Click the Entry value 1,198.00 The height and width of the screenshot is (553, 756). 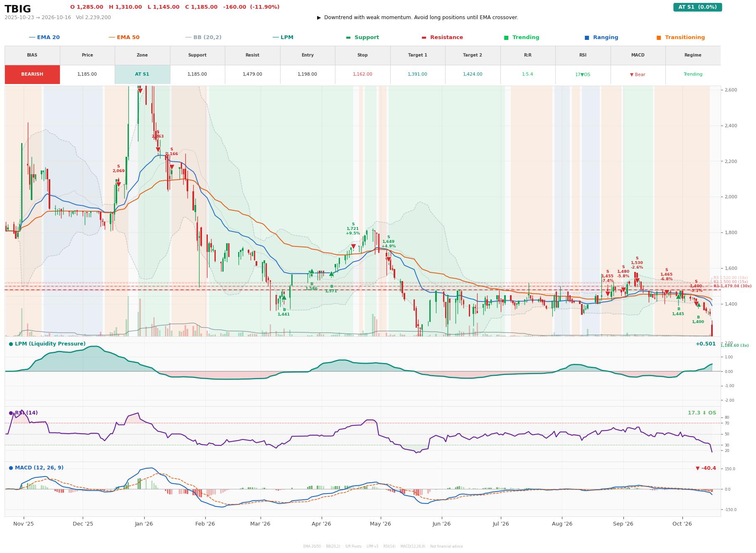(307, 74)
